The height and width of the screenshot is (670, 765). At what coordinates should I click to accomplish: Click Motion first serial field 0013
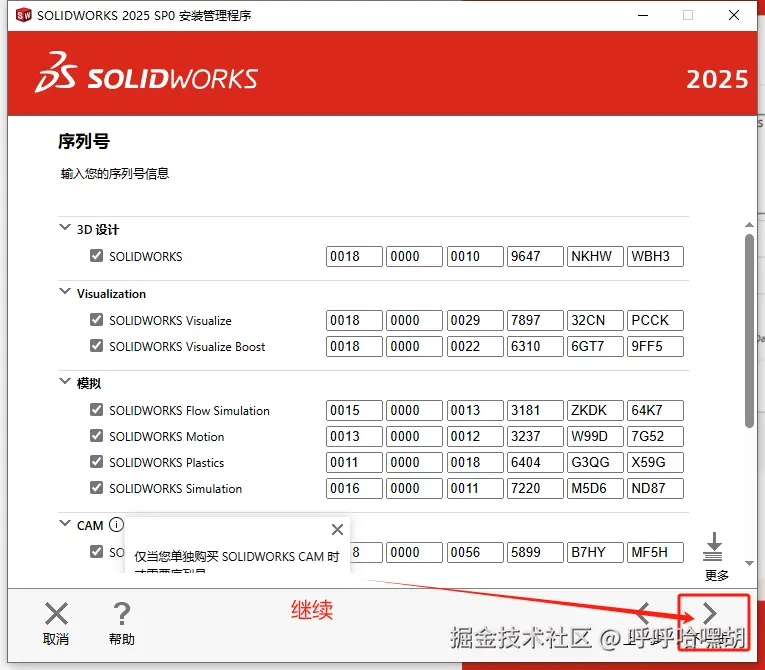[x=354, y=436]
